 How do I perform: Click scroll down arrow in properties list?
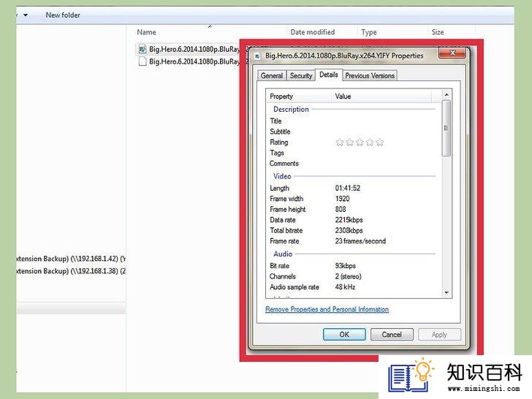click(x=446, y=292)
